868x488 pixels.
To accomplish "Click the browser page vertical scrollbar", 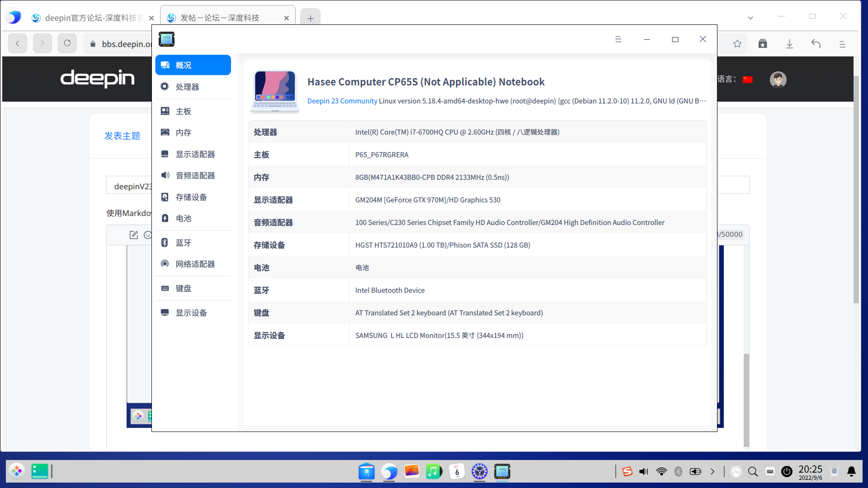I will (x=856, y=190).
